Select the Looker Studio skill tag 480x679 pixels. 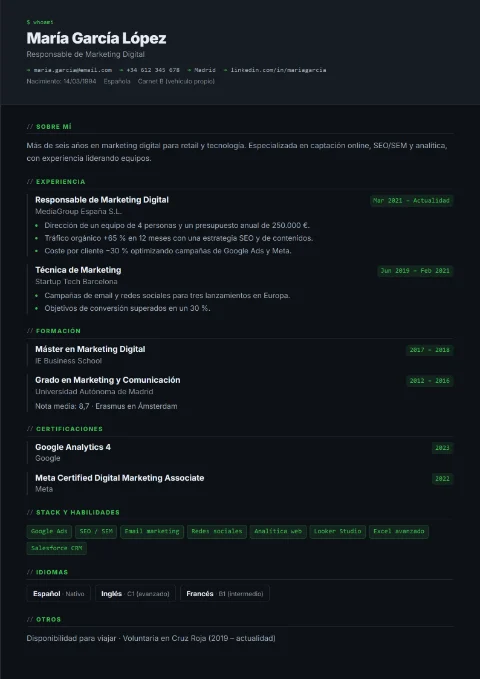(x=337, y=532)
